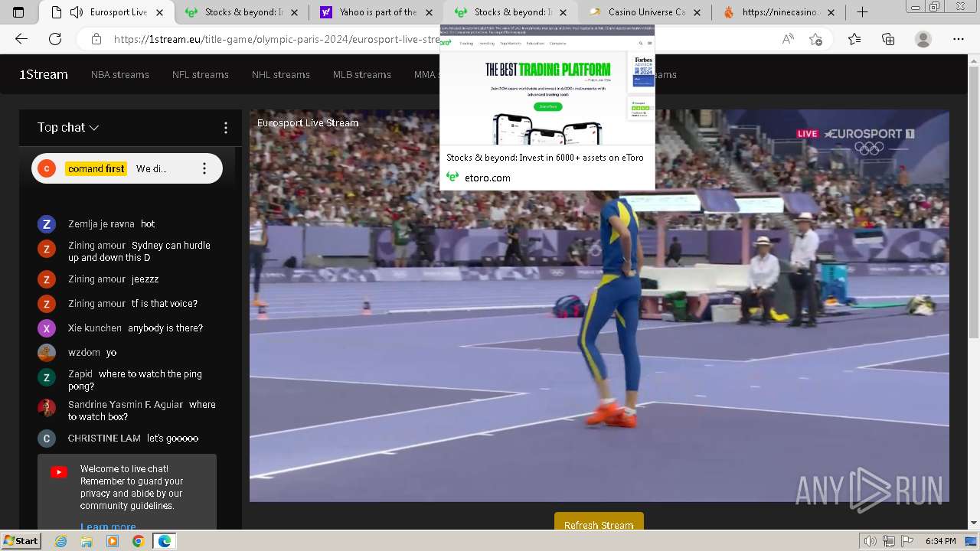Open browser Collections
Screen dimensions: 980x551
coord(888,39)
